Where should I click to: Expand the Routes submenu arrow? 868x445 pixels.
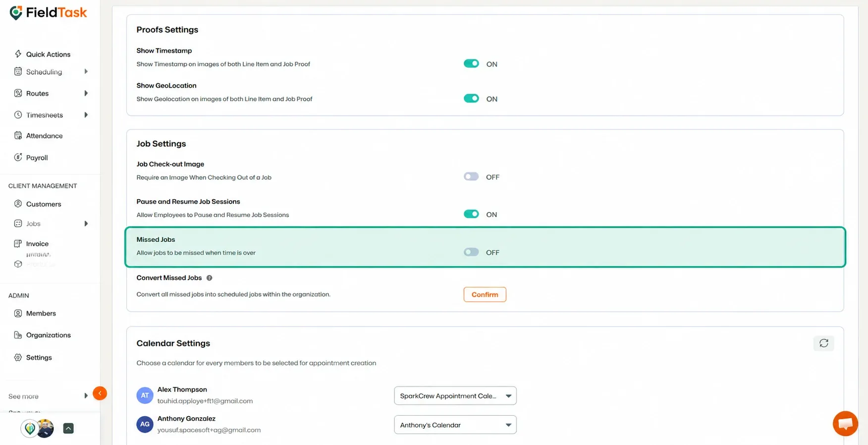[x=86, y=93]
